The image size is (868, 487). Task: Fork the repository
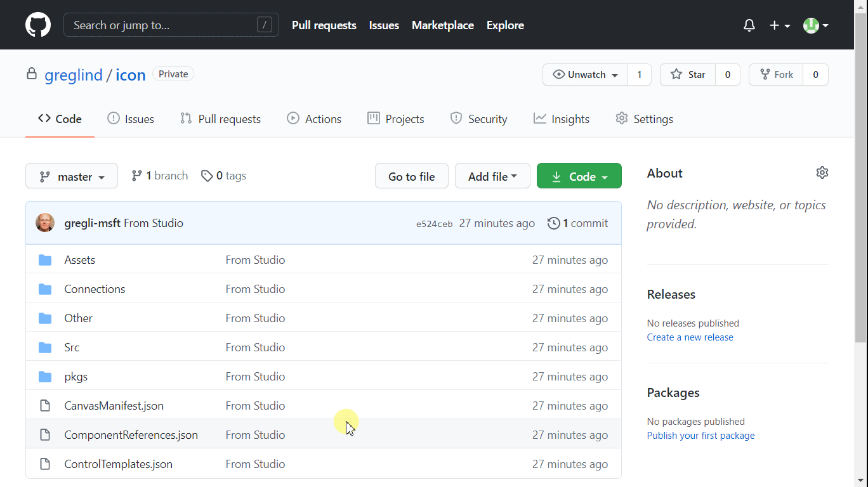coord(776,75)
